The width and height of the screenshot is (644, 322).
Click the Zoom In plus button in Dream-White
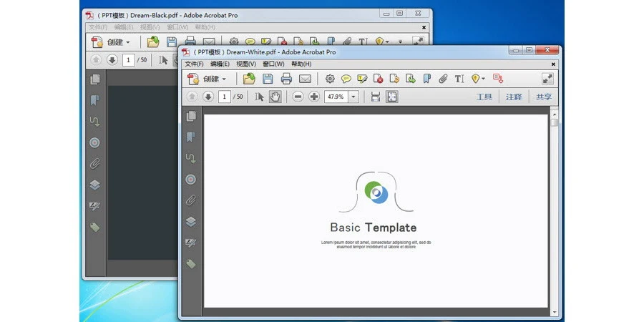pyautogui.click(x=314, y=97)
